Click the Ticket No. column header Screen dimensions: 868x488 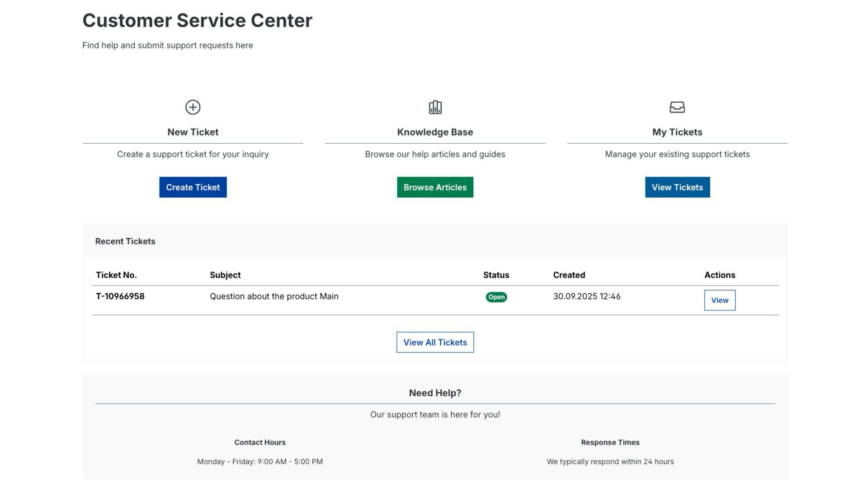pyautogui.click(x=116, y=275)
